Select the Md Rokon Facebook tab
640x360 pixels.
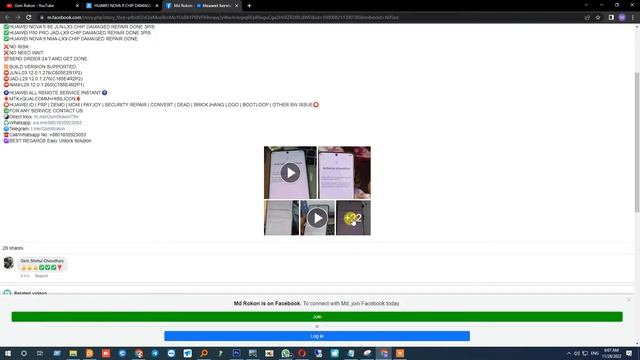click(x=202, y=6)
